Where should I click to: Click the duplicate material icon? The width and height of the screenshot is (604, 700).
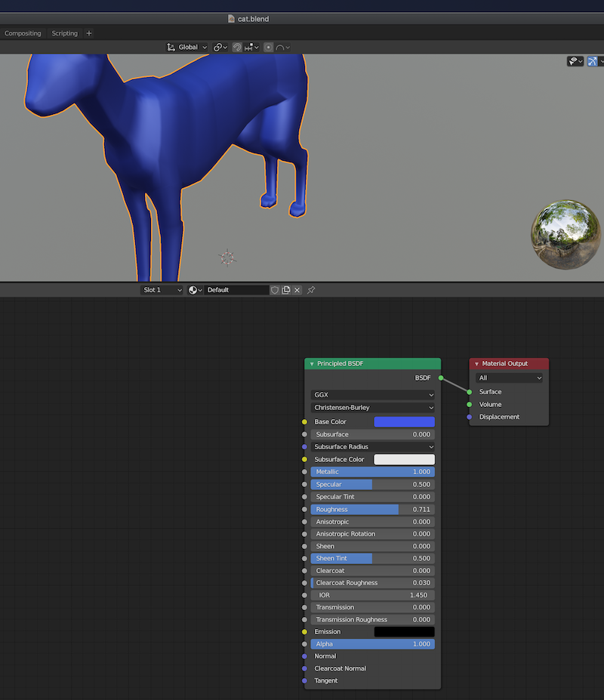coord(286,290)
